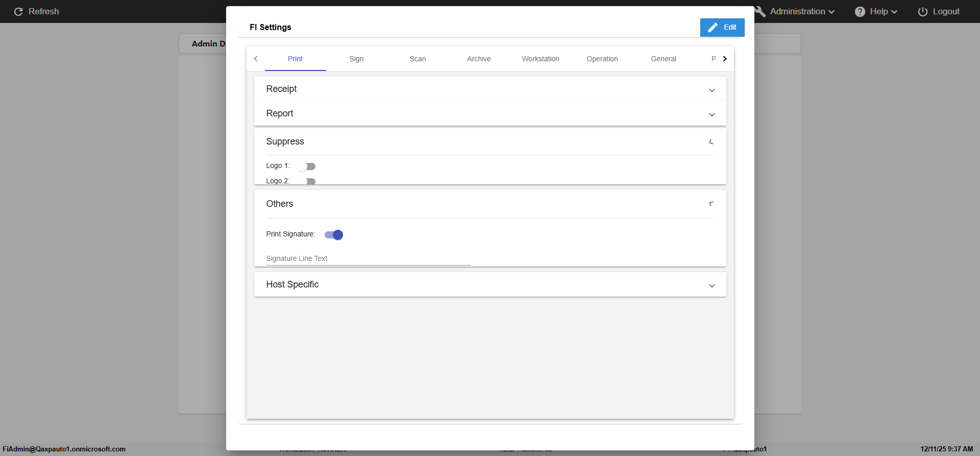Open the Workstation tab
The height and width of the screenshot is (456, 980).
540,59
